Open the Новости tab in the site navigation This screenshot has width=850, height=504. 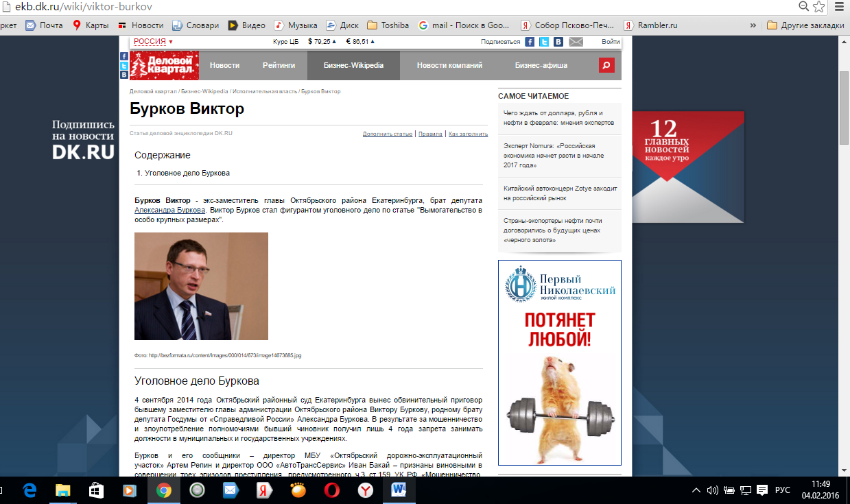pos(225,65)
